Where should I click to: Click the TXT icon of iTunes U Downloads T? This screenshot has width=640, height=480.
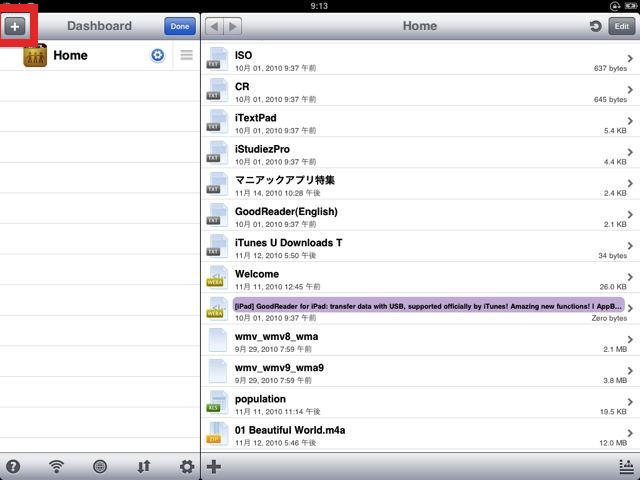click(x=217, y=246)
